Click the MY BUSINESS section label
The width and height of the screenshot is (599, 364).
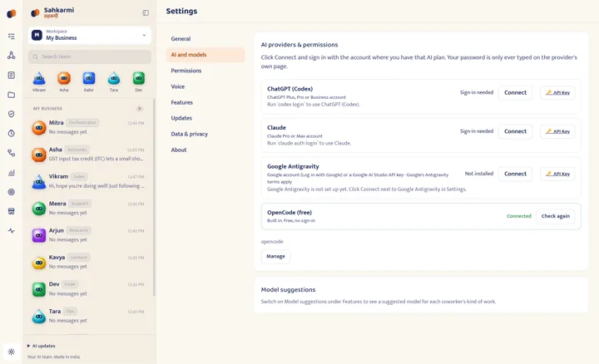pos(47,109)
